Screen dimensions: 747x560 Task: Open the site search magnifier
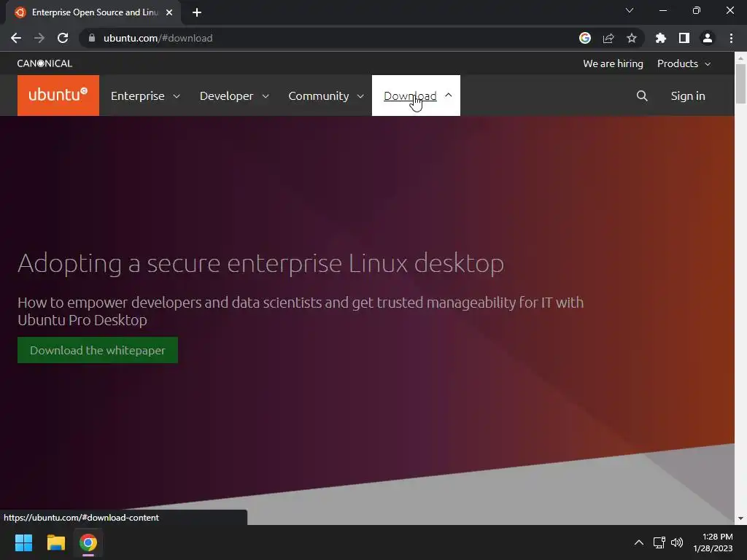point(642,96)
